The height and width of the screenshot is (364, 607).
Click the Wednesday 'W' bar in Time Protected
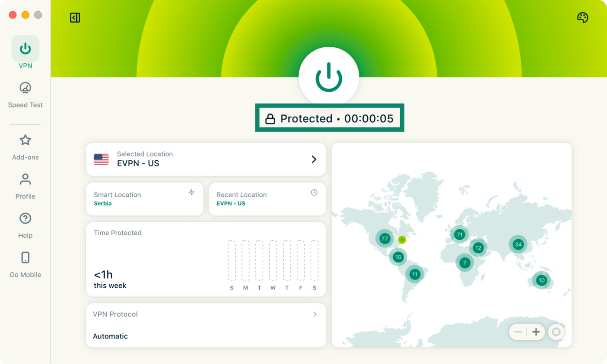(273, 260)
